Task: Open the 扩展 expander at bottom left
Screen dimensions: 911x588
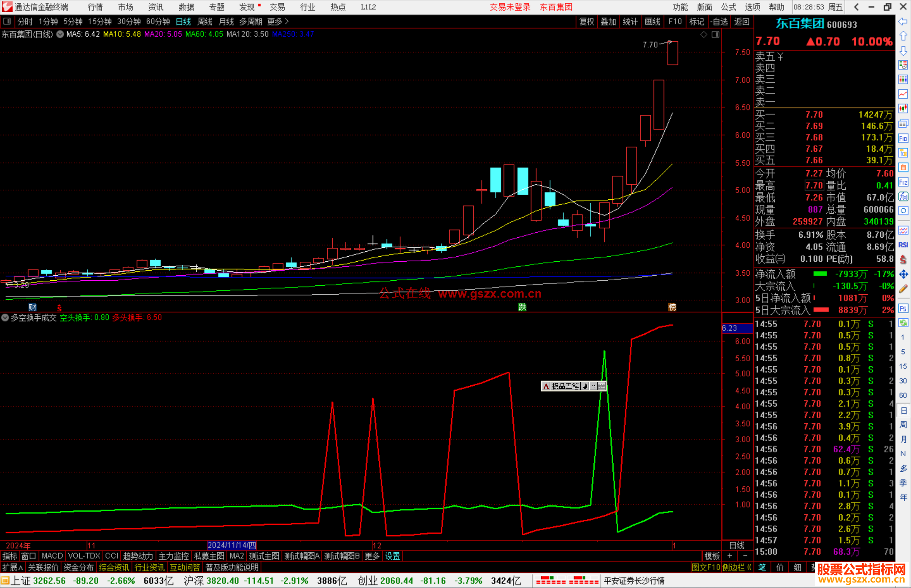Action: (x=12, y=567)
